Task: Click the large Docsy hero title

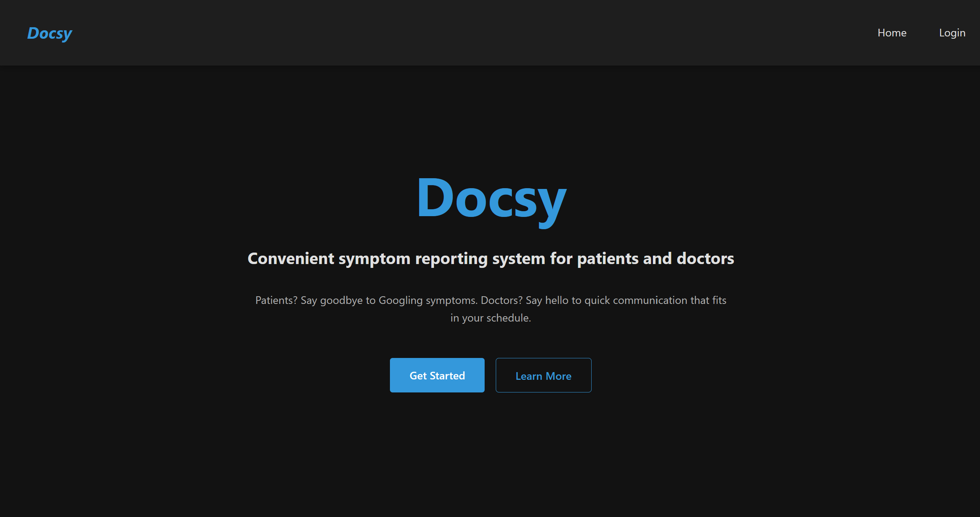Action: [x=491, y=201]
